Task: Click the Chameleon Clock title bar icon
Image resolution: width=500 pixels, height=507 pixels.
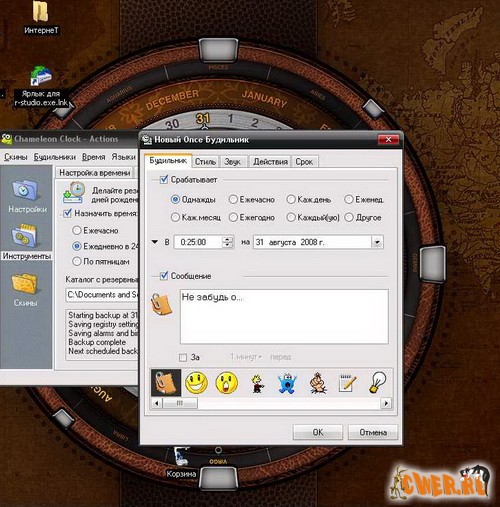Action: tap(6, 139)
